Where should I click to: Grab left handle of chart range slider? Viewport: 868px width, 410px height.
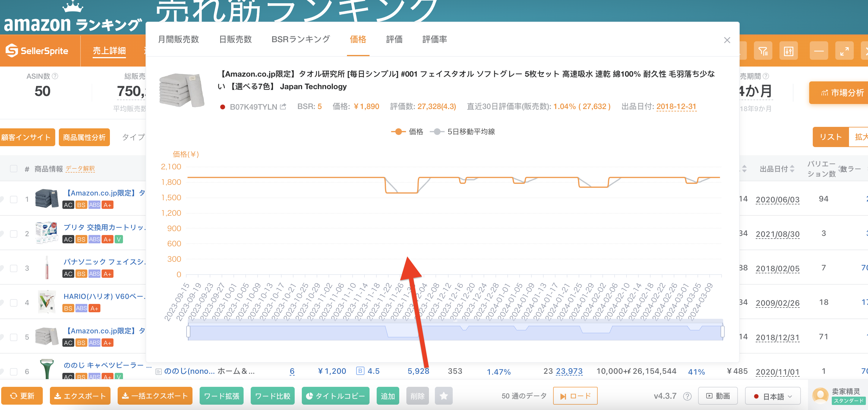(188, 332)
